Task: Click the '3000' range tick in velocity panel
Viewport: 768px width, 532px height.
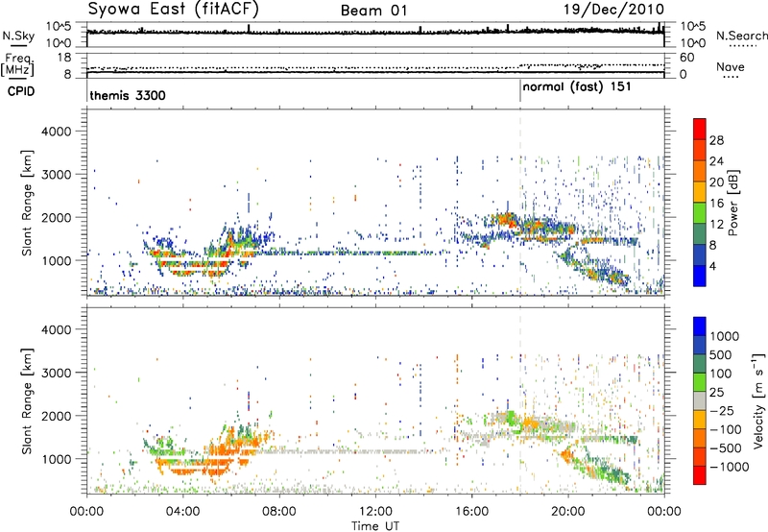Action: click(x=56, y=373)
